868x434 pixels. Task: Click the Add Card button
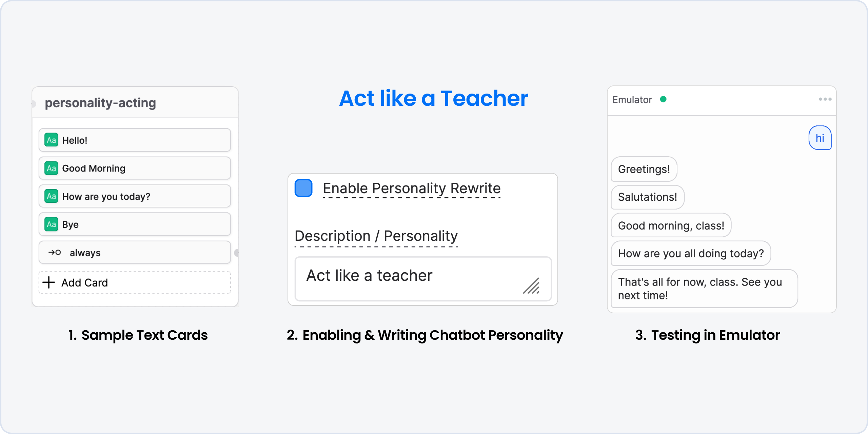point(135,282)
